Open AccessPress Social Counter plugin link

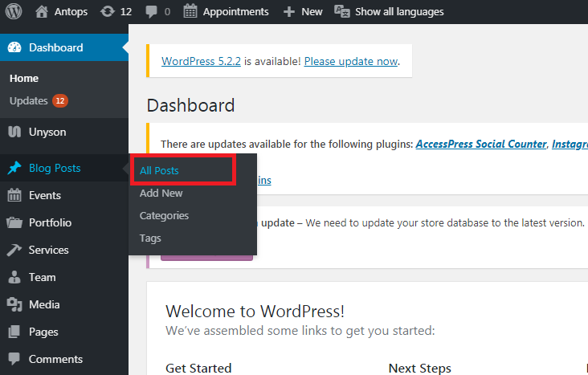pos(481,144)
